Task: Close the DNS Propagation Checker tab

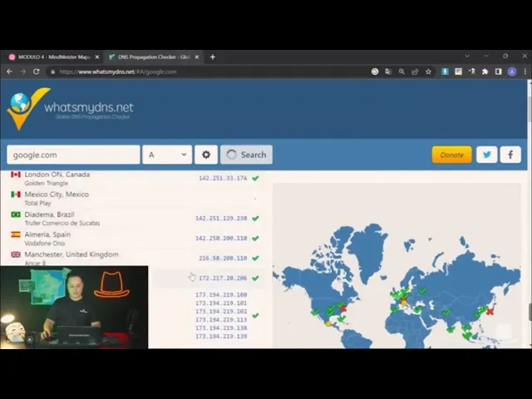Action: [197, 57]
